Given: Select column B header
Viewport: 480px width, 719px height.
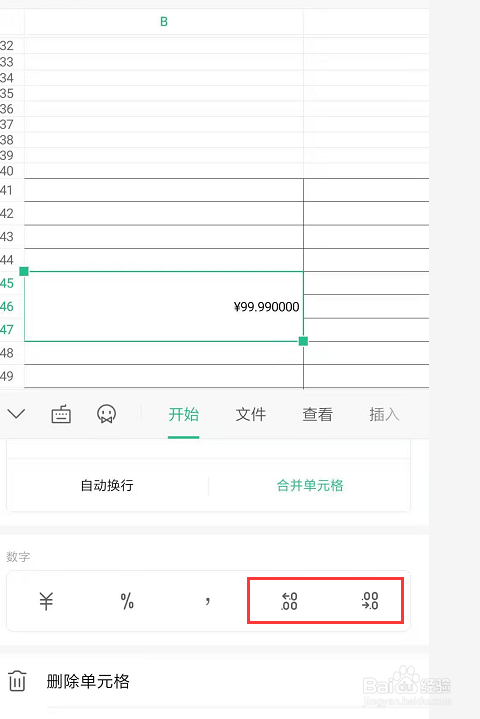Looking at the screenshot, I should 164,22.
